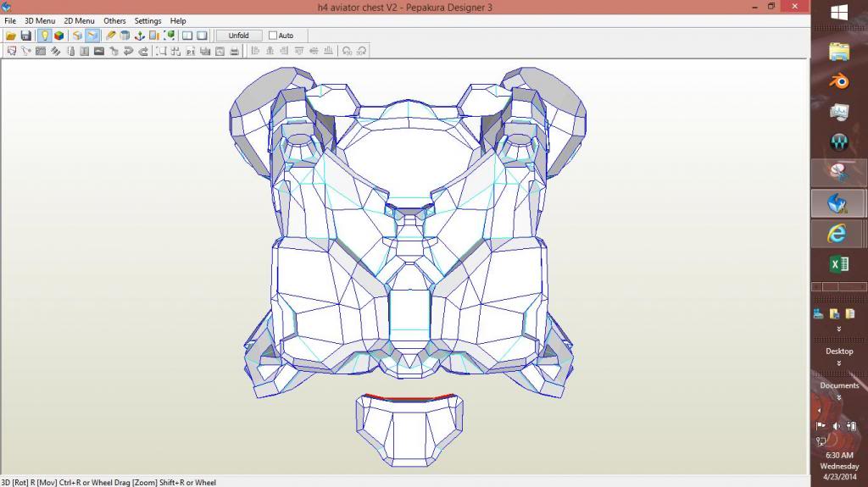Align parts left using the align icon
The height and width of the screenshot is (487, 868).
click(x=255, y=51)
